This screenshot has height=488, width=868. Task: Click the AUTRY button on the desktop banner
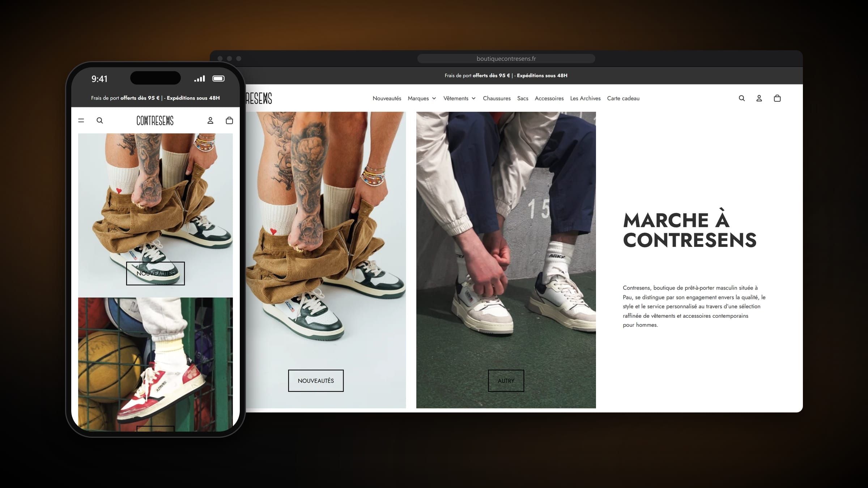(x=506, y=381)
